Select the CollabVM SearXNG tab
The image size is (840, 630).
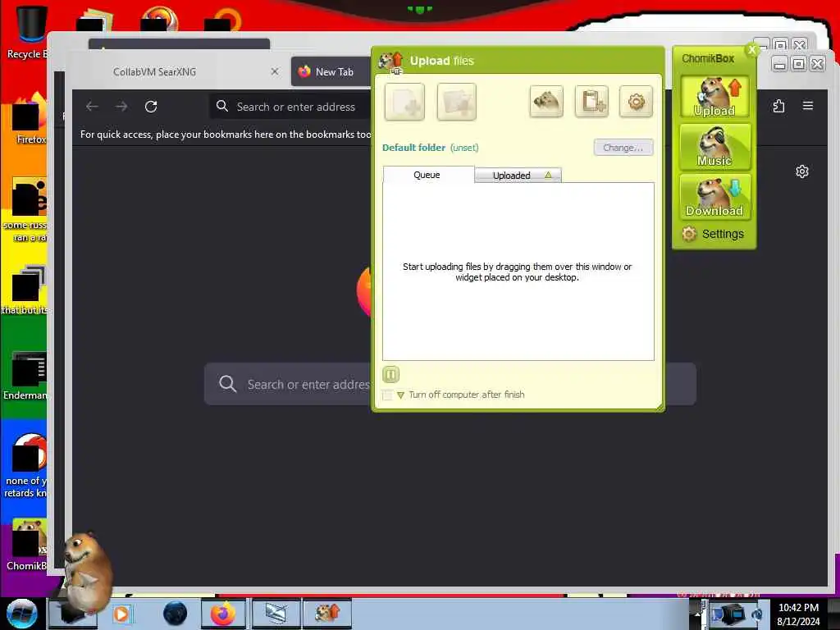[x=154, y=72]
